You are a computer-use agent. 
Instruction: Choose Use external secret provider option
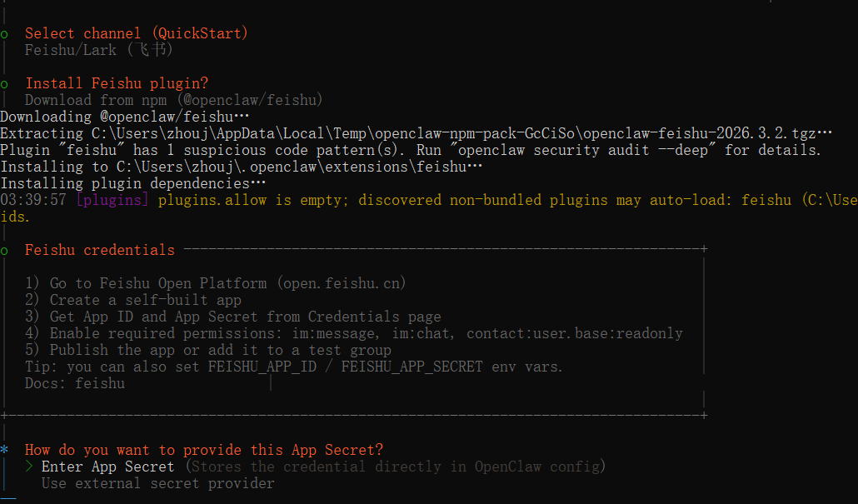tap(157, 483)
